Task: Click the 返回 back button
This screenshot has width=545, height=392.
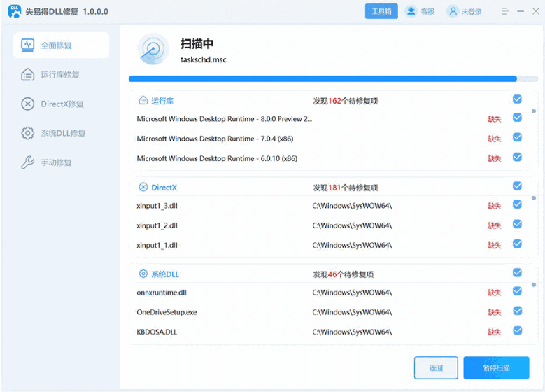Action: pos(436,368)
